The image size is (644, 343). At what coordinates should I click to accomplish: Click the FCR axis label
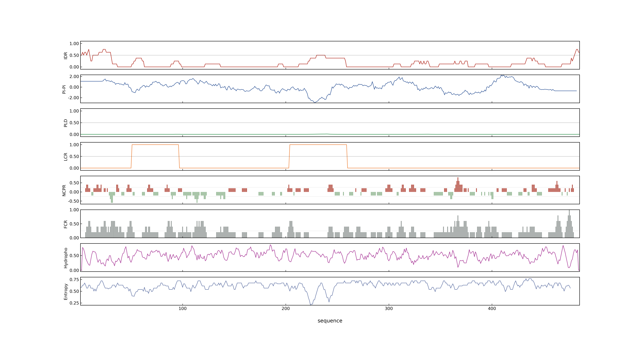[x=66, y=224]
